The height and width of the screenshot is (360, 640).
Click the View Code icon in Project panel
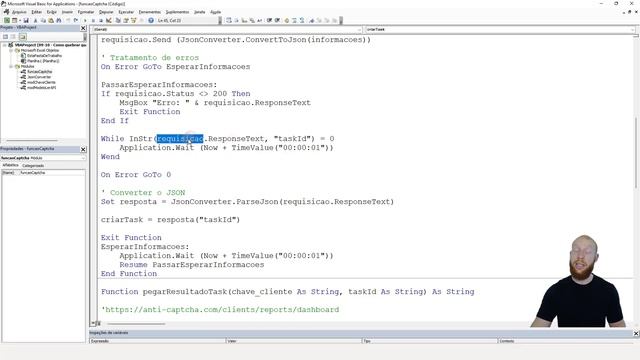[5, 36]
